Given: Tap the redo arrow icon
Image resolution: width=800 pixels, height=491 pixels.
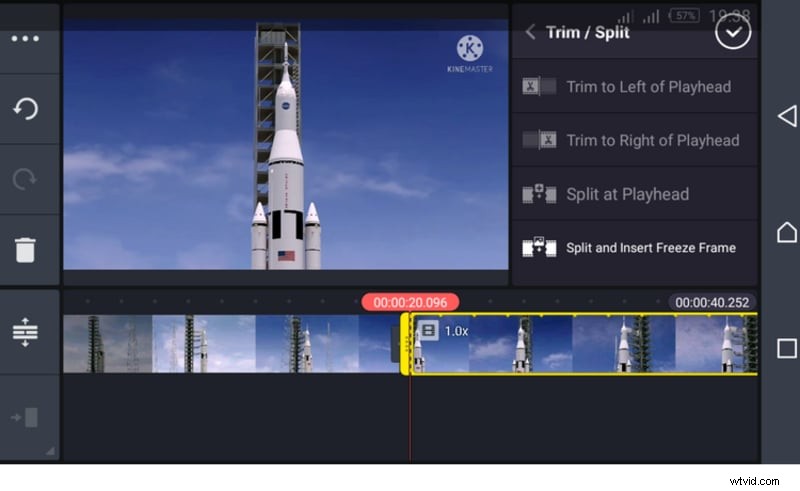Looking at the screenshot, I should point(25,179).
